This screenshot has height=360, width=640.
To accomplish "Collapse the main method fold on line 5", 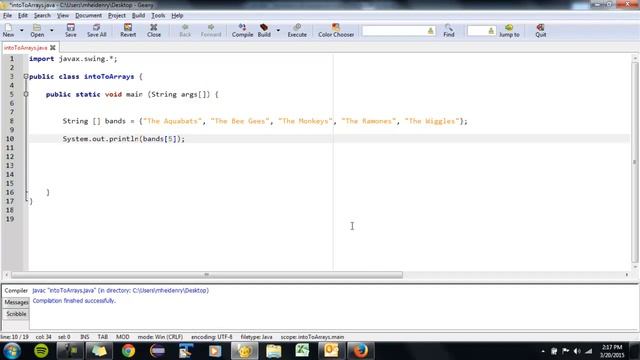I will [26, 94].
